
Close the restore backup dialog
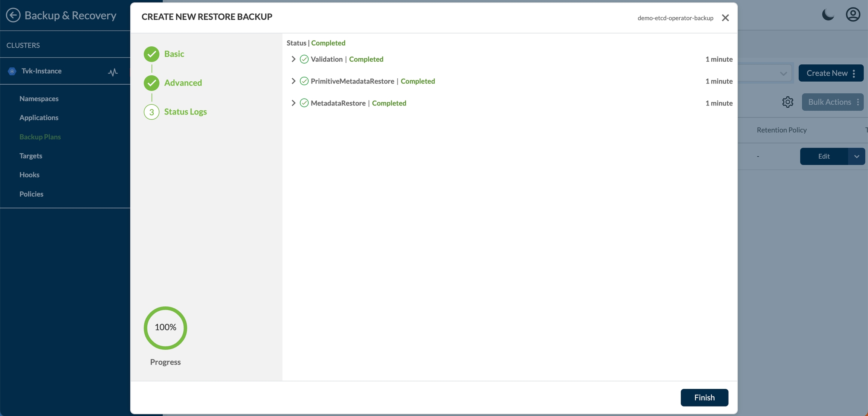click(x=725, y=18)
